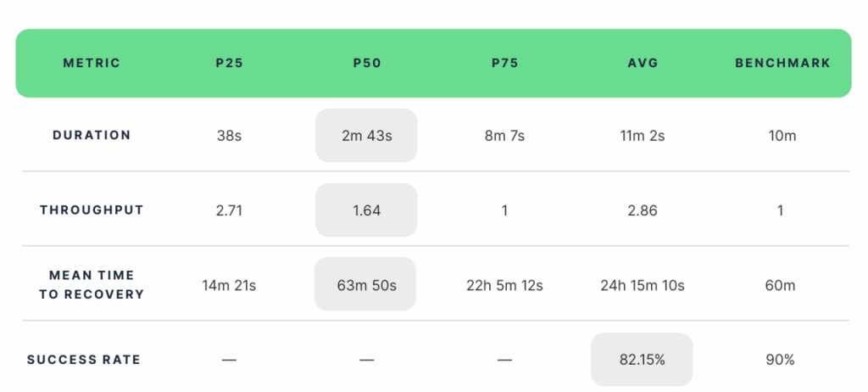Select the BENCHMARK column header
The height and width of the screenshot is (392, 868).
tap(782, 63)
